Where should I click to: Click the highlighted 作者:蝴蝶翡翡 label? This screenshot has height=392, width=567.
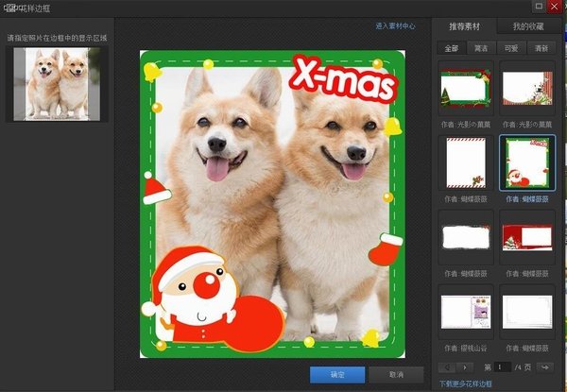(x=527, y=199)
